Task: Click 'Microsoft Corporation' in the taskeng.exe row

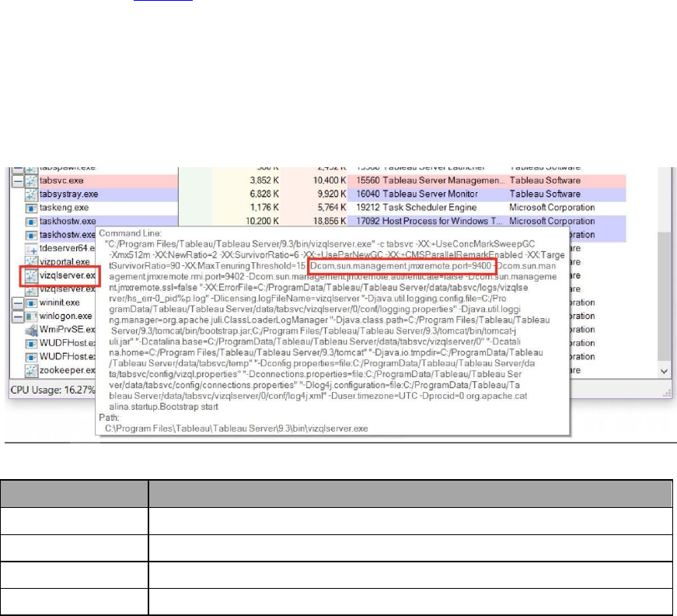Action: [552, 208]
